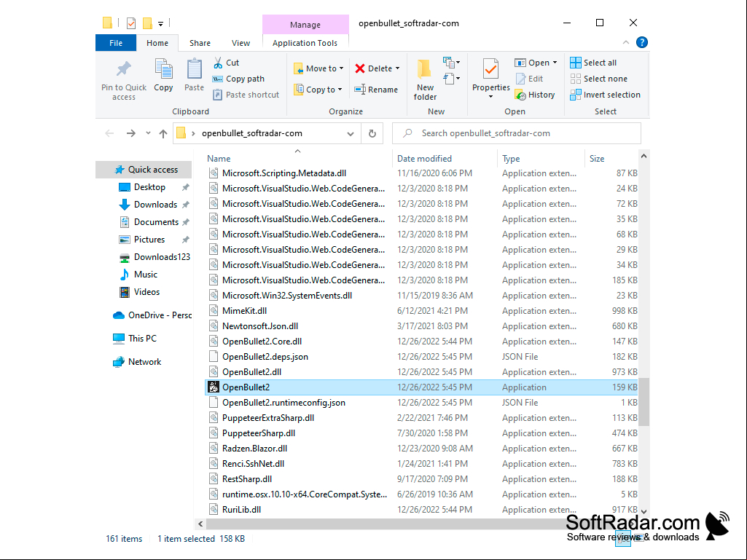
Task: Open Desktop in Quick access
Action: pyautogui.click(x=149, y=187)
